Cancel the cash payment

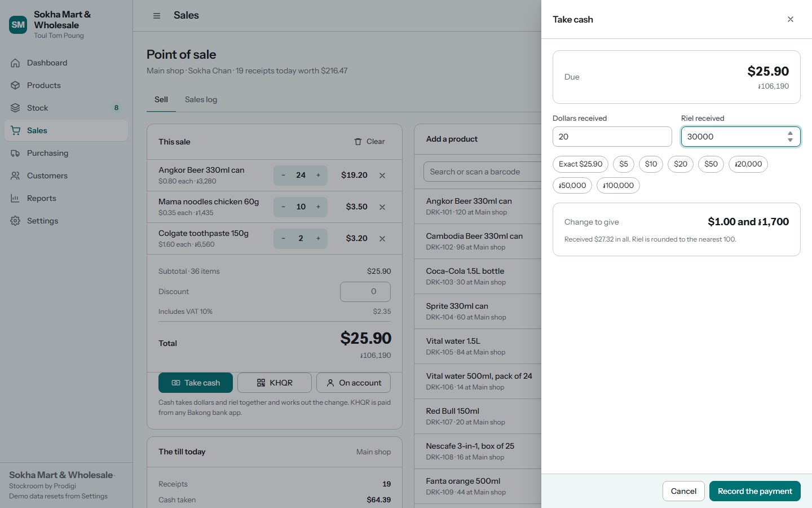[x=683, y=491]
